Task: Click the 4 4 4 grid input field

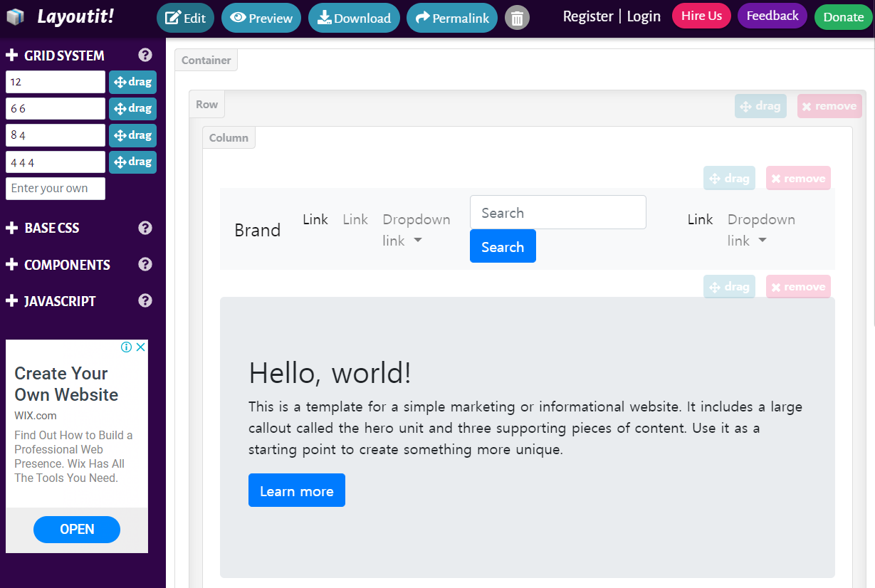Action: tap(56, 162)
